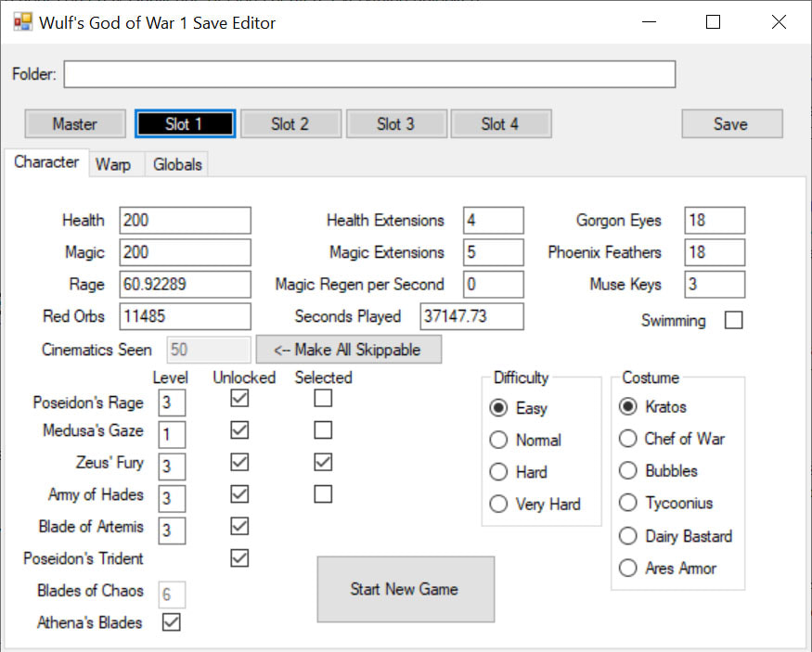The width and height of the screenshot is (812, 652).
Task: Toggle the Swimming checkbox
Action: [x=733, y=320]
